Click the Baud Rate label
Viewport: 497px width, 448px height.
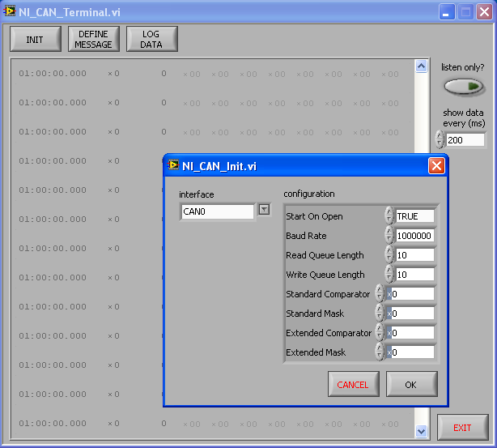click(306, 236)
